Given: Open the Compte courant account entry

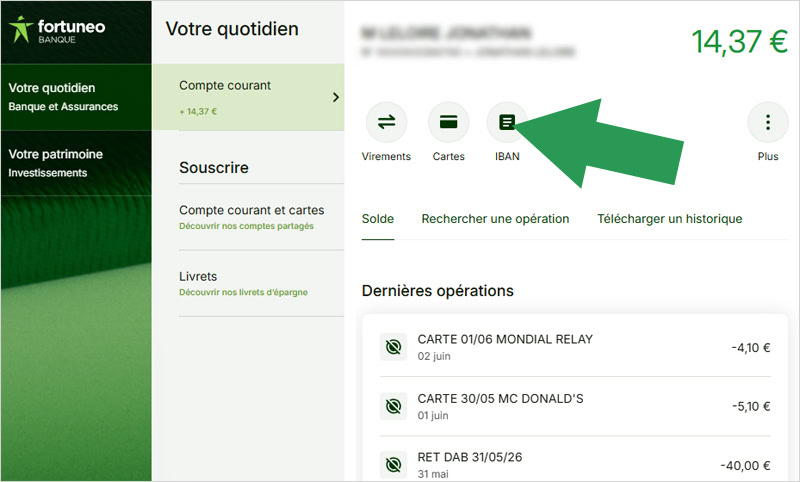Looking at the screenshot, I should 248,97.
